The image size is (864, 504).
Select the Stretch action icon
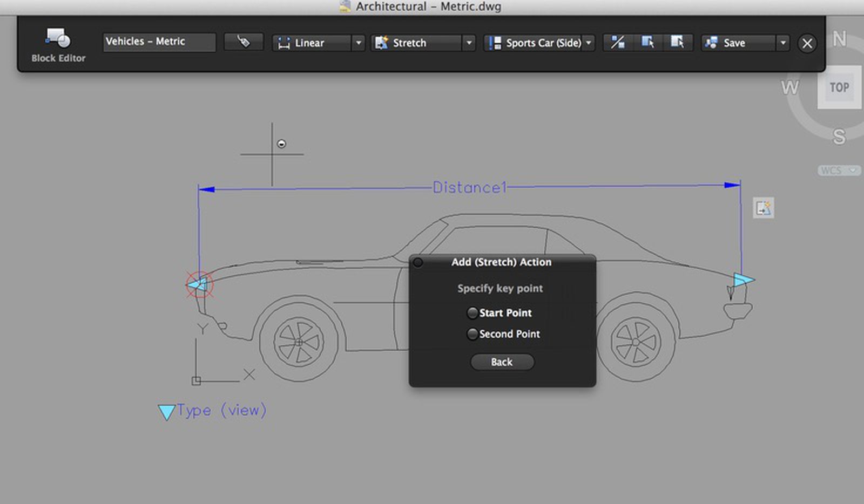pyautogui.click(x=383, y=43)
